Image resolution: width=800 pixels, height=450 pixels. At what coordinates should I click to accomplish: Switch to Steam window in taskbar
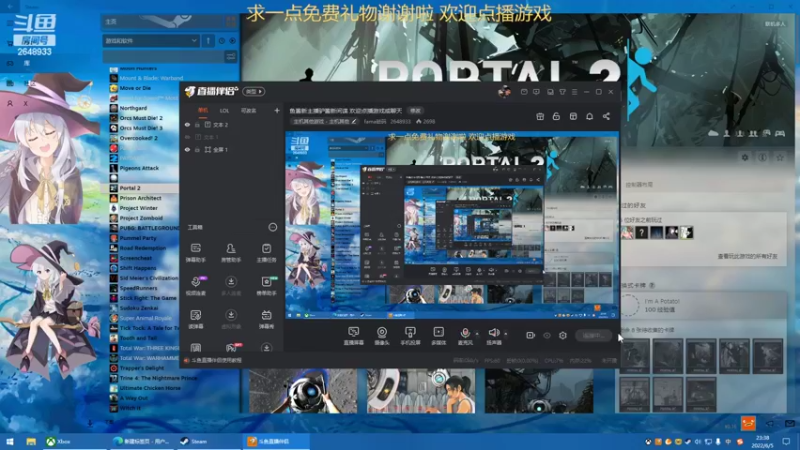tap(208, 441)
